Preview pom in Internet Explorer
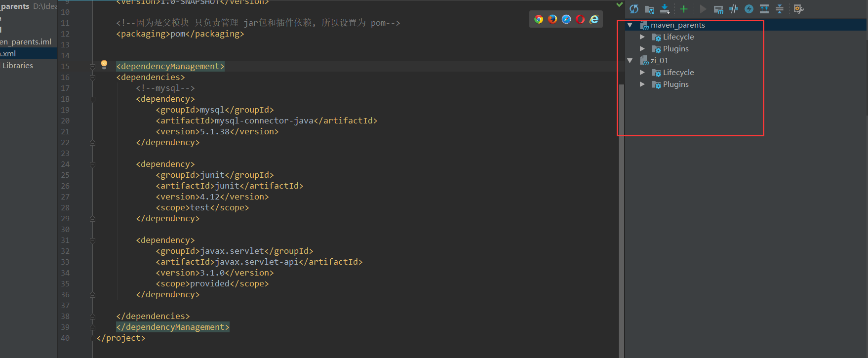This screenshot has width=868, height=358. pos(594,19)
